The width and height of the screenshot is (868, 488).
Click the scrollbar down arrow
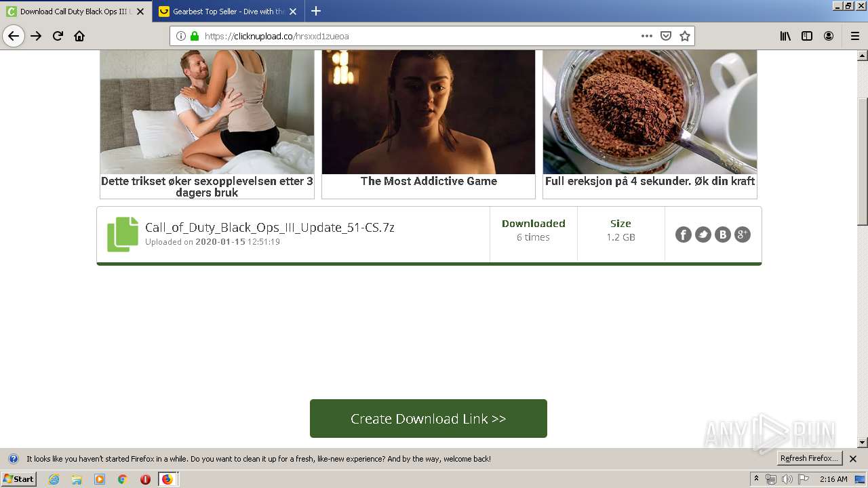862,443
